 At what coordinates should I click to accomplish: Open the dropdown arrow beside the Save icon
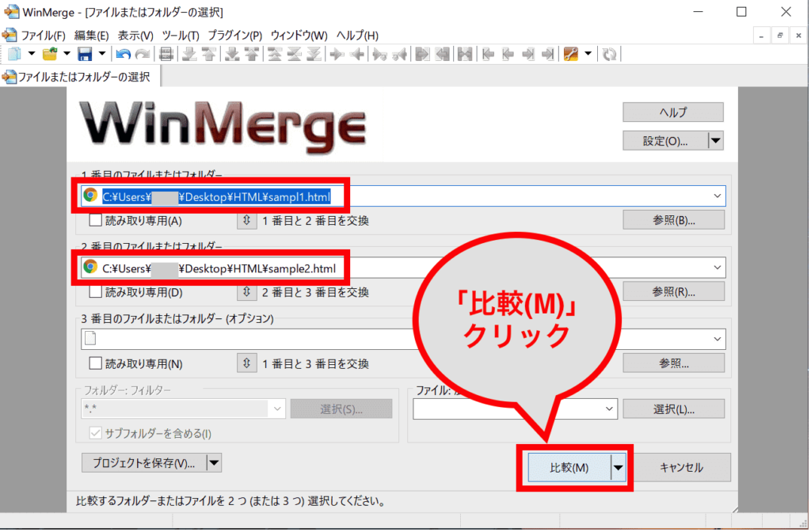click(102, 54)
